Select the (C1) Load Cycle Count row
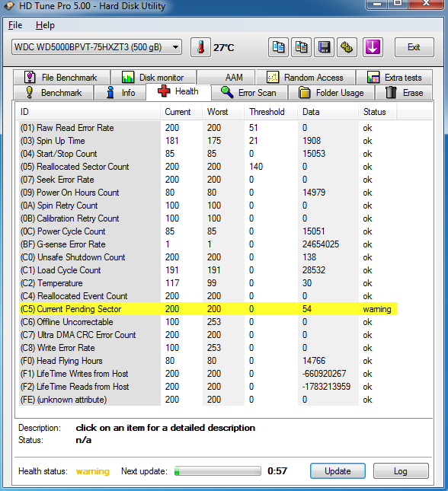 (208, 270)
